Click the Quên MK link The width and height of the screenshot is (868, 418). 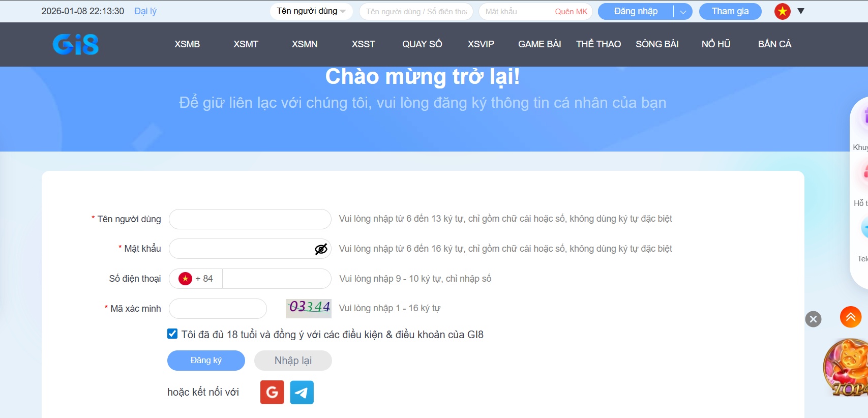(571, 12)
